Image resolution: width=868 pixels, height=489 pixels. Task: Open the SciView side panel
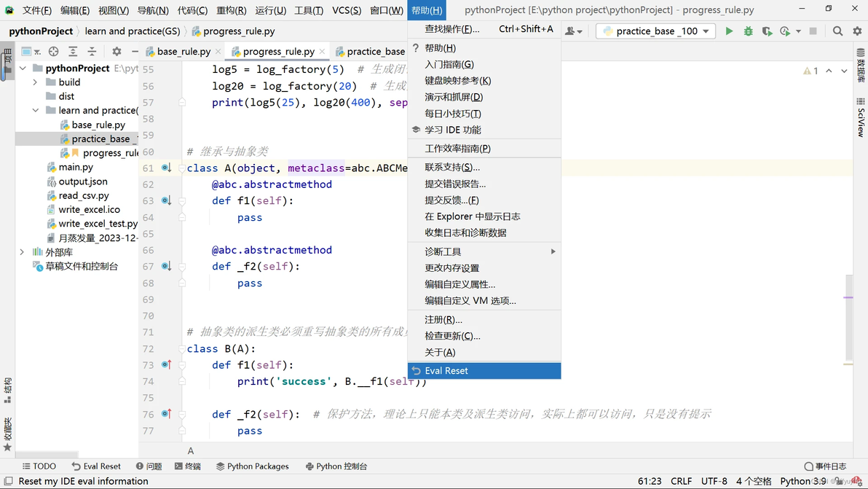[860, 117]
